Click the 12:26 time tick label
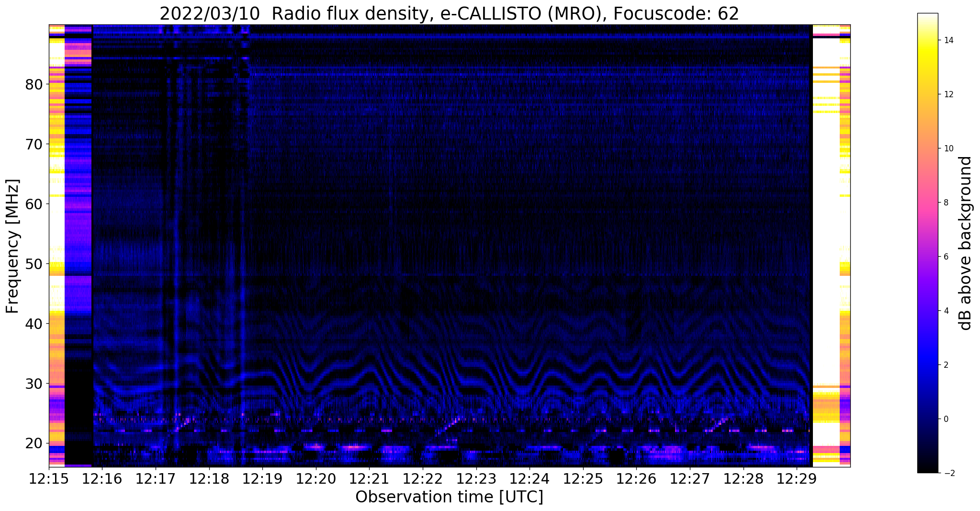This screenshot has width=980, height=511. click(x=636, y=478)
